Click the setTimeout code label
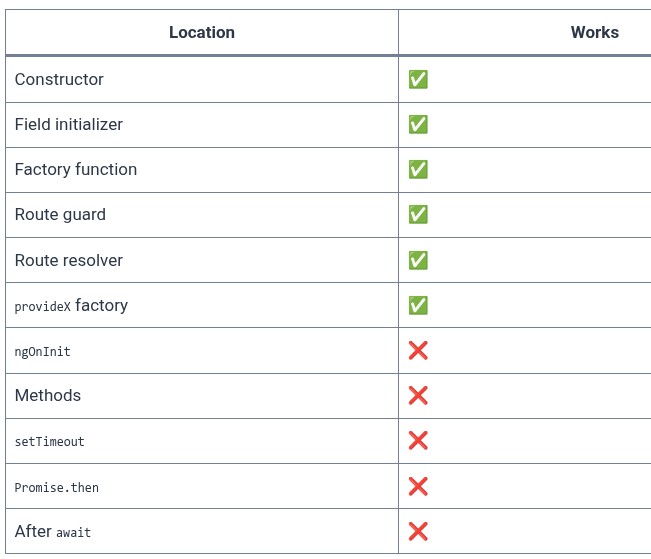The height and width of the screenshot is (559, 651). point(49,441)
